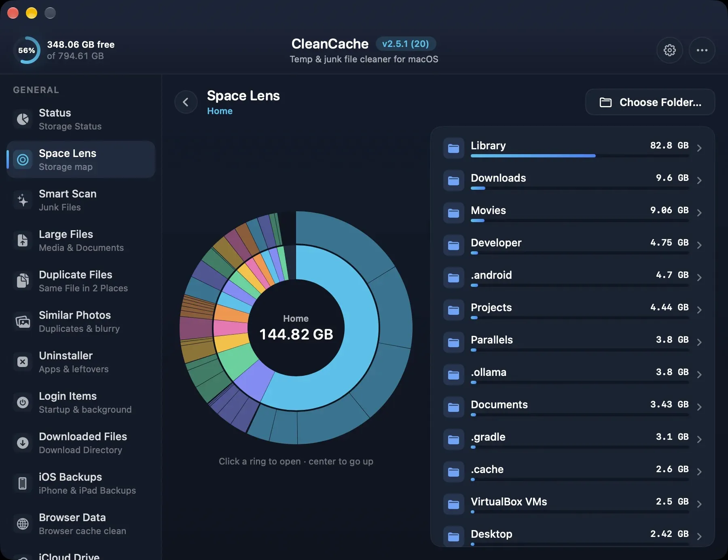
Task: Open the Documents row
Action: 573,407
